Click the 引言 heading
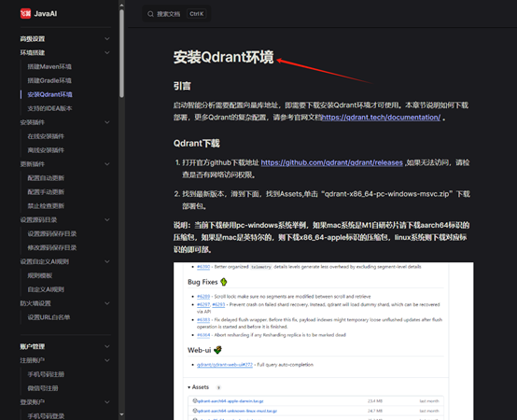517x420 pixels. (182, 86)
